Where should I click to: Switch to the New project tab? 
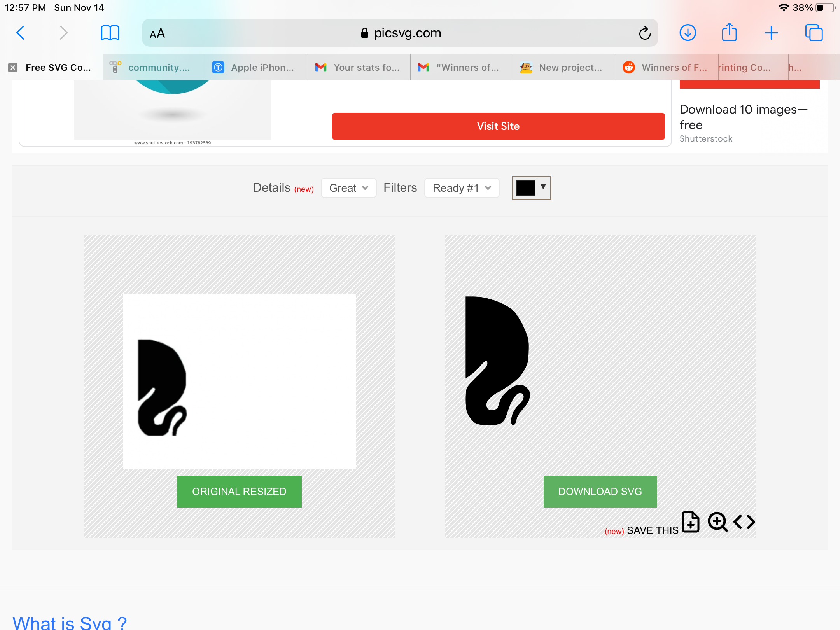tap(564, 68)
